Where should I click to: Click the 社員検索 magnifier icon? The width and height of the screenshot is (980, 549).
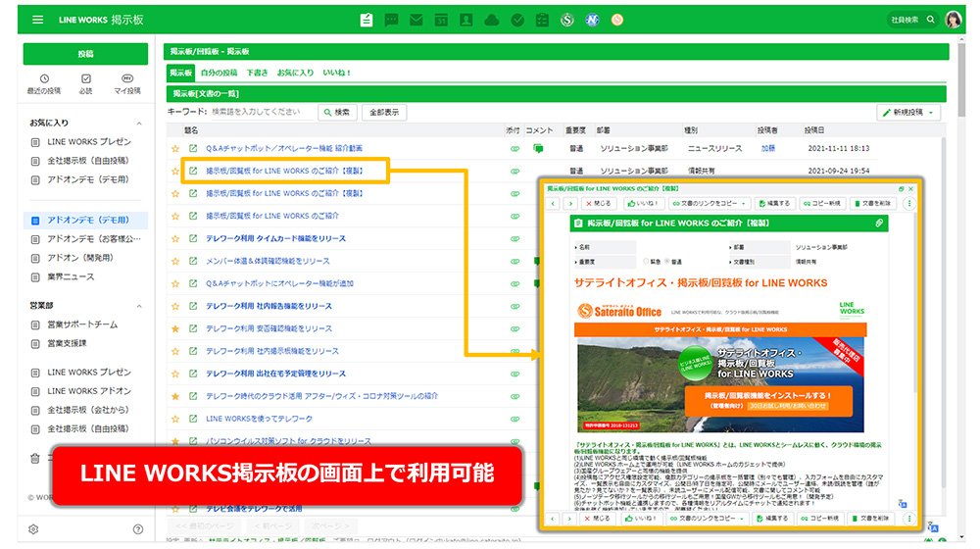(x=931, y=20)
